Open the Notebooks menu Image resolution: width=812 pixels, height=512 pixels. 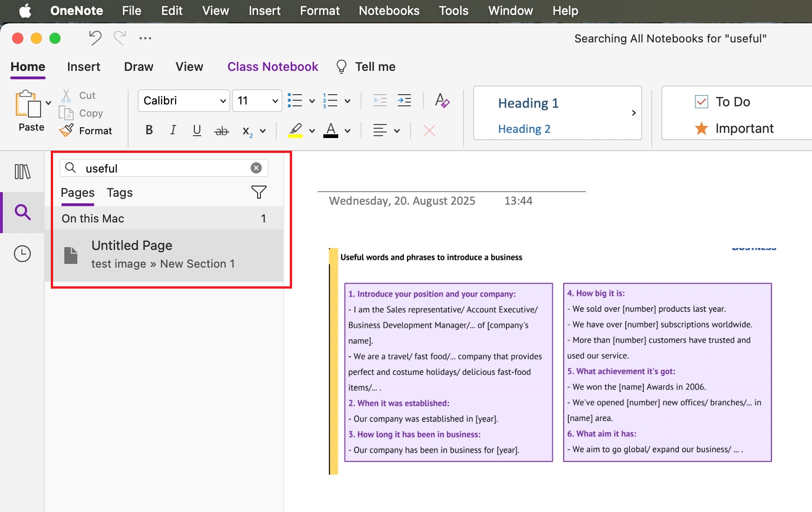(x=389, y=10)
